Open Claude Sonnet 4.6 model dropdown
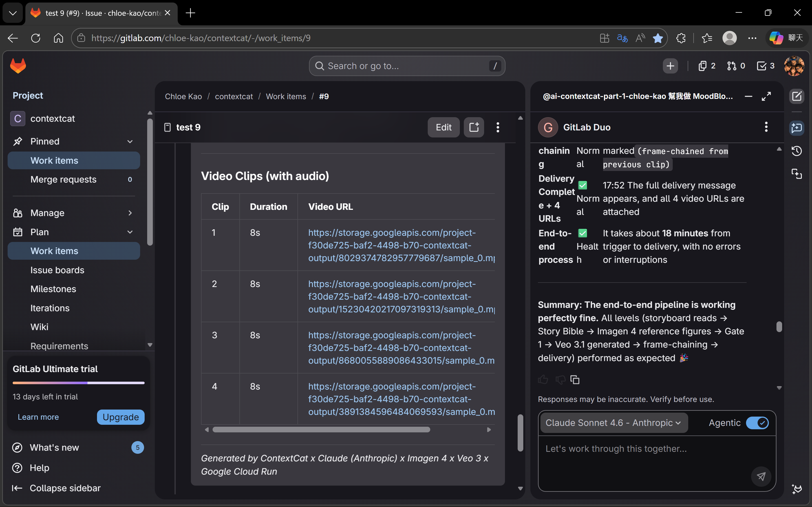The image size is (812, 507). pos(613,423)
